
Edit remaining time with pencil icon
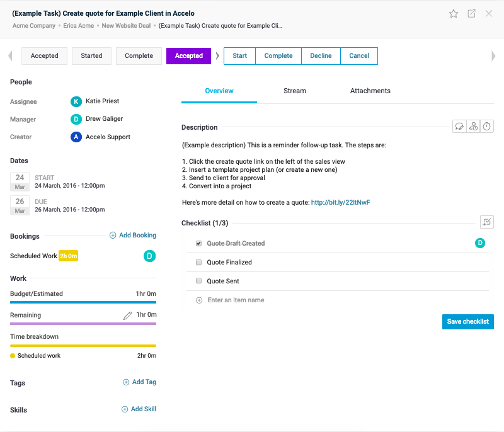(x=128, y=315)
